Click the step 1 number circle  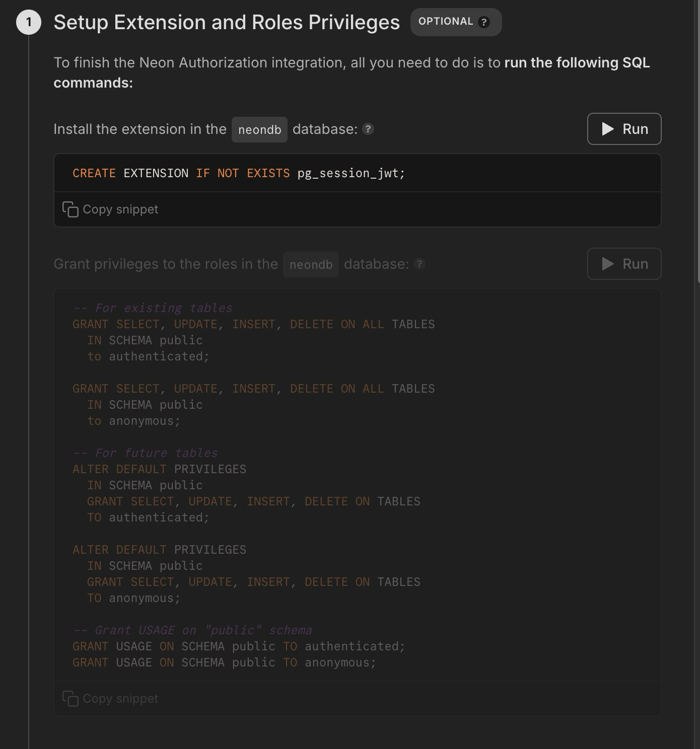(x=29, y=22)
